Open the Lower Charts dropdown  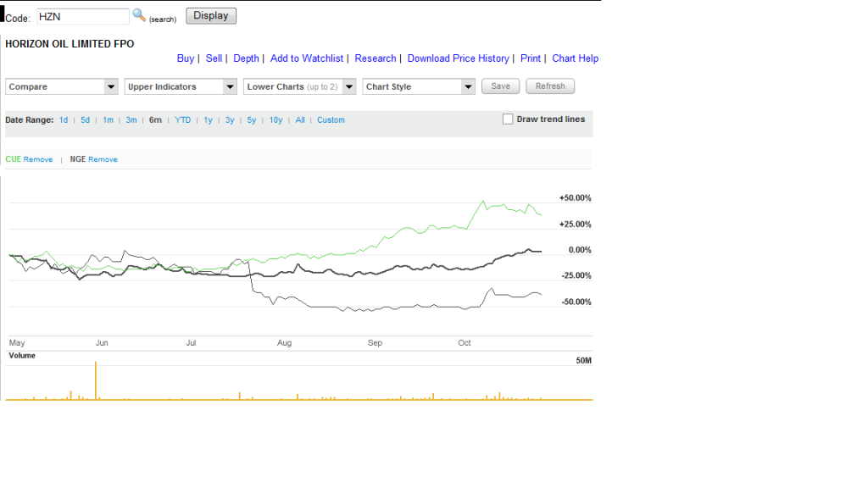(348, 87)
